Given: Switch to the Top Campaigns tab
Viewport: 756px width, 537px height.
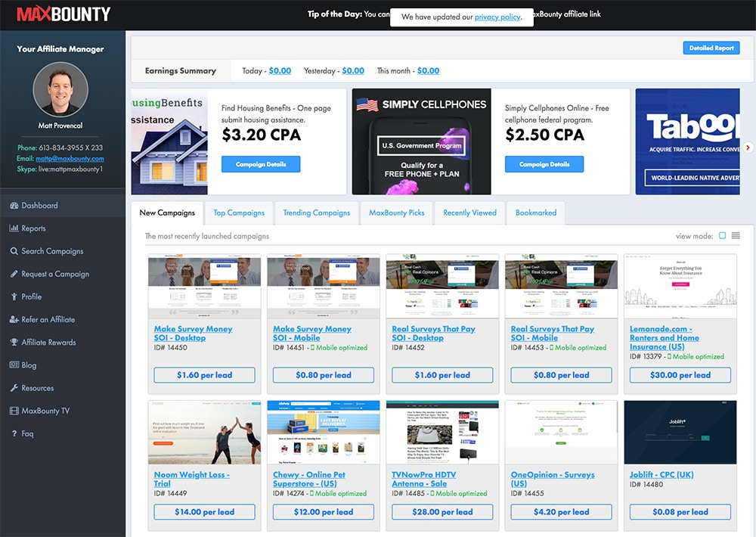Looking at the screenshot, I should click(239, 213).
